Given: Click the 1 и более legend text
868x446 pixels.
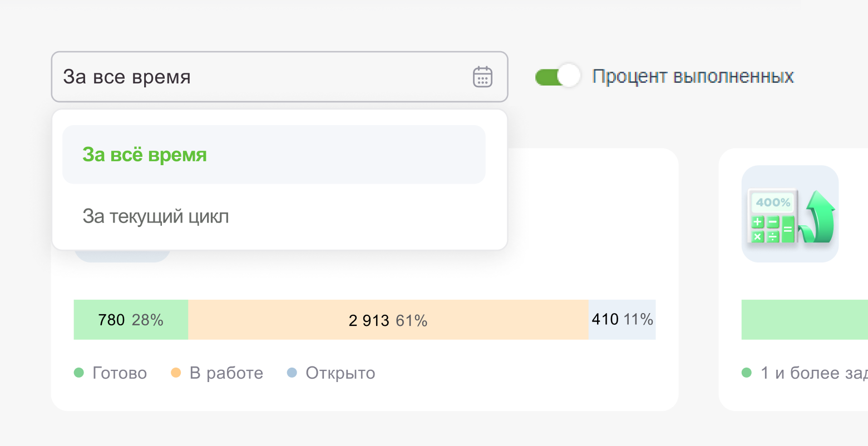Looking at the screenshot, I should click(x=814, y=373).
